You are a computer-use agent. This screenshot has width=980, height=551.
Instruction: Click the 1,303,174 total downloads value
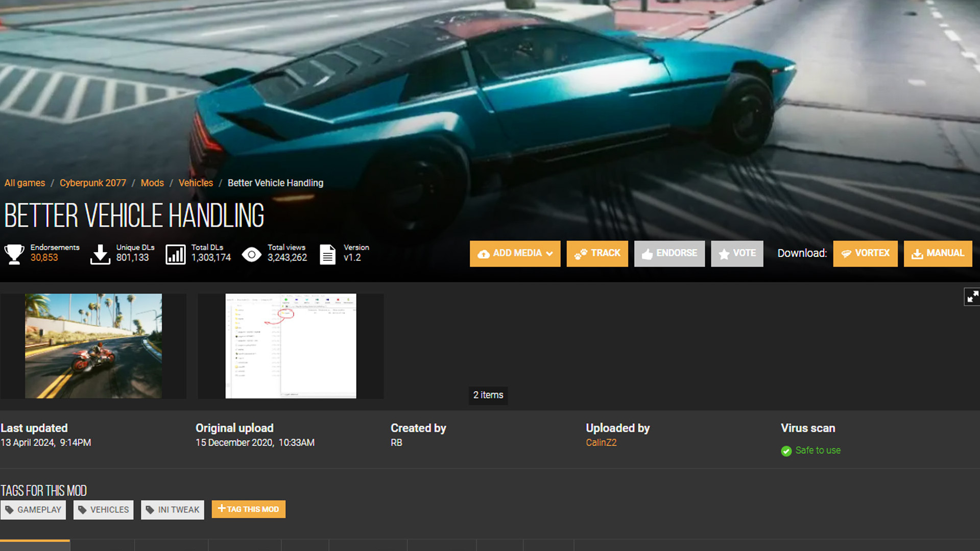[211, 258]
